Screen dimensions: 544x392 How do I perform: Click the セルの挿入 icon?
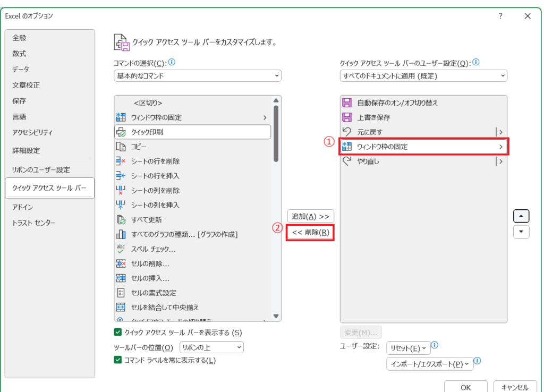point(121,278)
